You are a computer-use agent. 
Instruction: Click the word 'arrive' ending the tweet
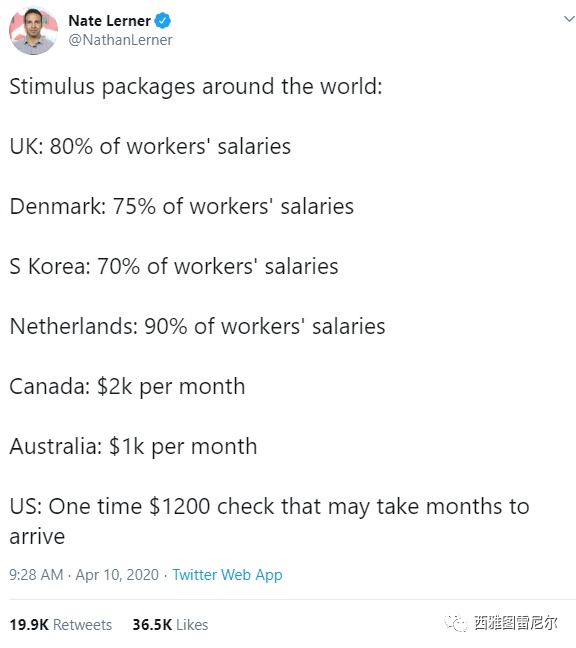[x=37, y=537]
